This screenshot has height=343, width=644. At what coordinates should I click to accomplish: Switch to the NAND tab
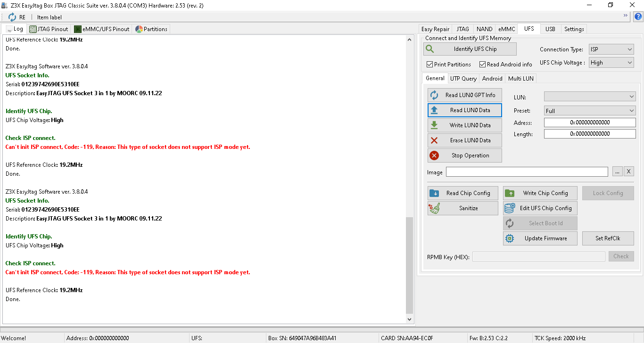484,29
